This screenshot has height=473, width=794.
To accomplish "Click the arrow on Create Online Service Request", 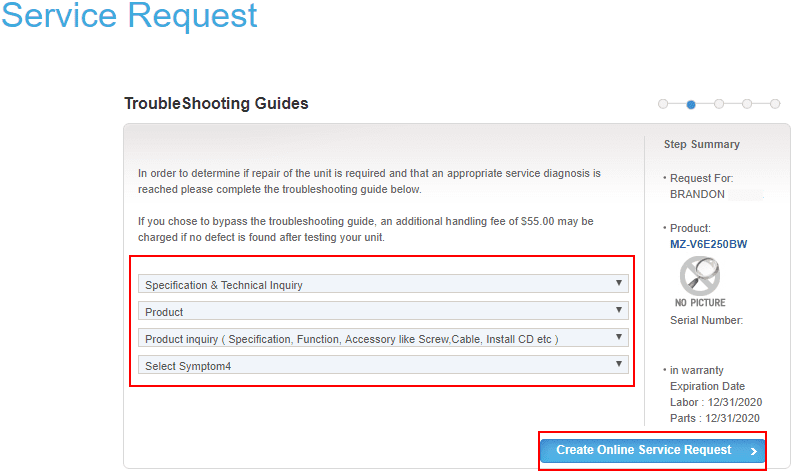I will pyautogui.click(x=753, y=451).
